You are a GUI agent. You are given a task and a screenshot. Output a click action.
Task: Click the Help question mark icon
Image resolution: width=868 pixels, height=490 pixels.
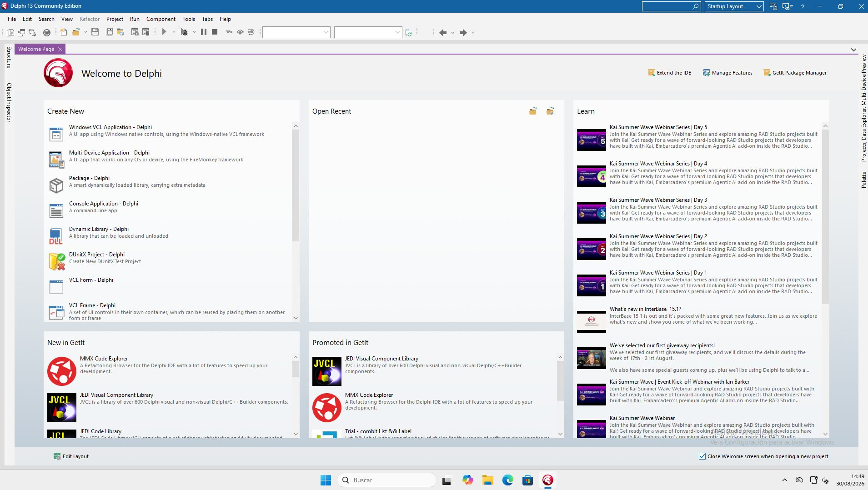click(803, 6)
